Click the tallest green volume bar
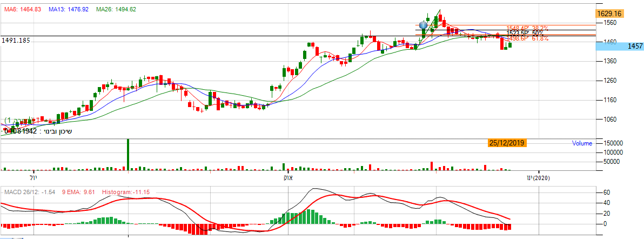This screenshot has width=644, height=239. click(128, 155)
